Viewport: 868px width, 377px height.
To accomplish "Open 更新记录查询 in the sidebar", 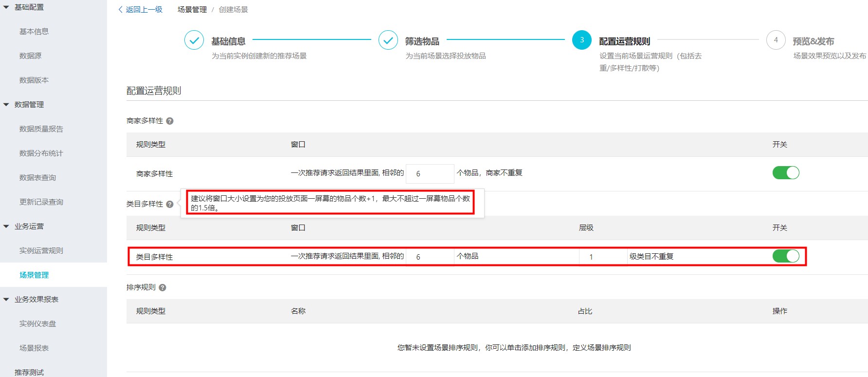I will pyautogui.click(x=41, y=202).
